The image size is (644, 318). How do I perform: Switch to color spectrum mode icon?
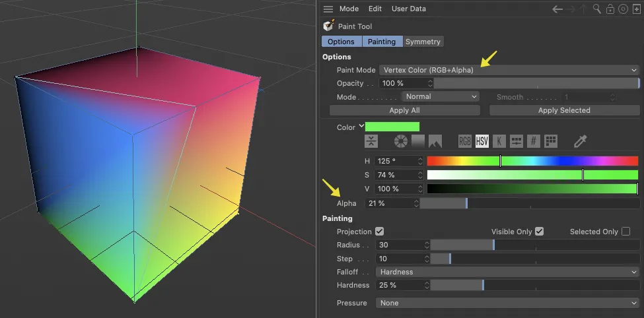point(417,141)
